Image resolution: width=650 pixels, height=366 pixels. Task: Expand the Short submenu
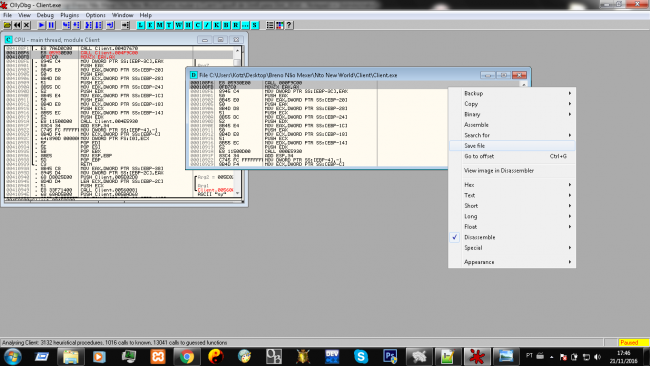(512, 206)
